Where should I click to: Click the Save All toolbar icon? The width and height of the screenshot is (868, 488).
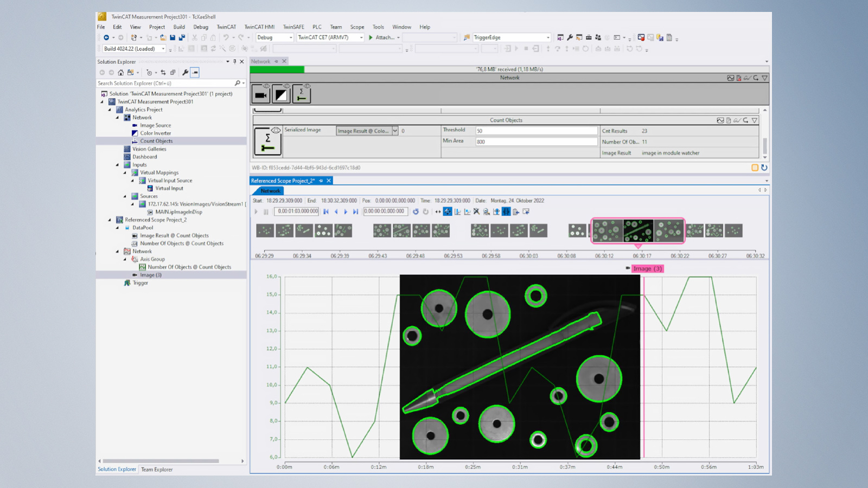182,37
